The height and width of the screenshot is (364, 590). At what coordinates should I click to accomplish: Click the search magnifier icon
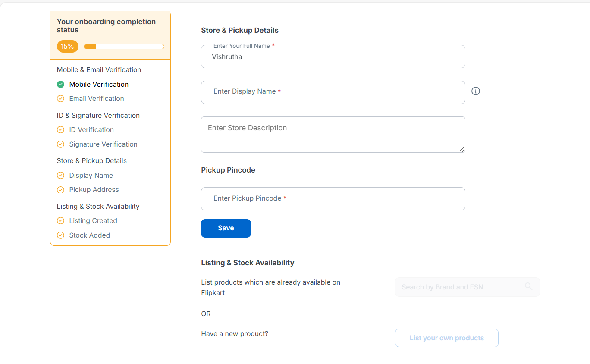(529, 286)
